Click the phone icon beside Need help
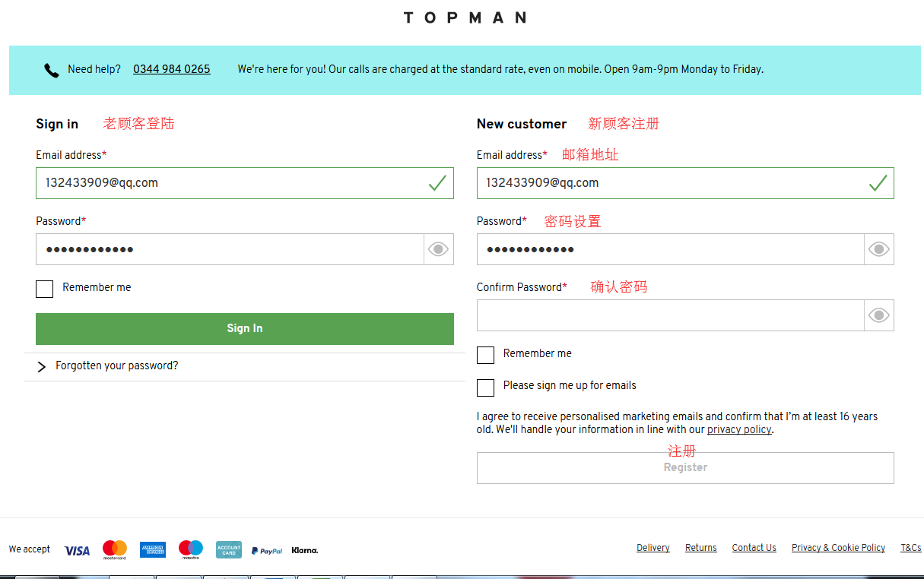 click(51, 70)
